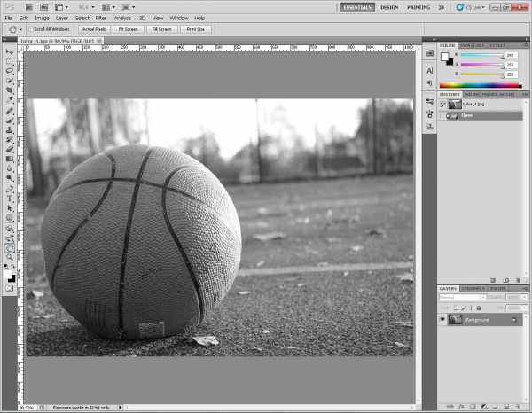Open the Image menu
The width and height of the screenshot is (532, 413).
[42, 18]
